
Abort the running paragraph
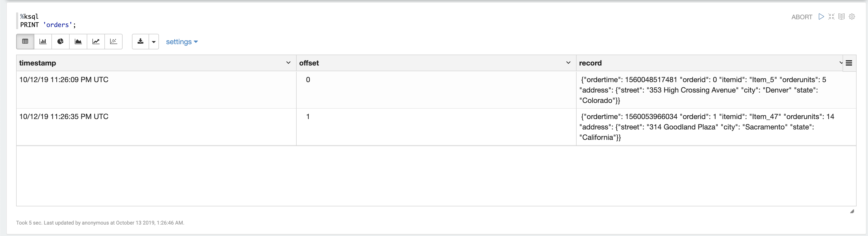click(x=802, y=17)
